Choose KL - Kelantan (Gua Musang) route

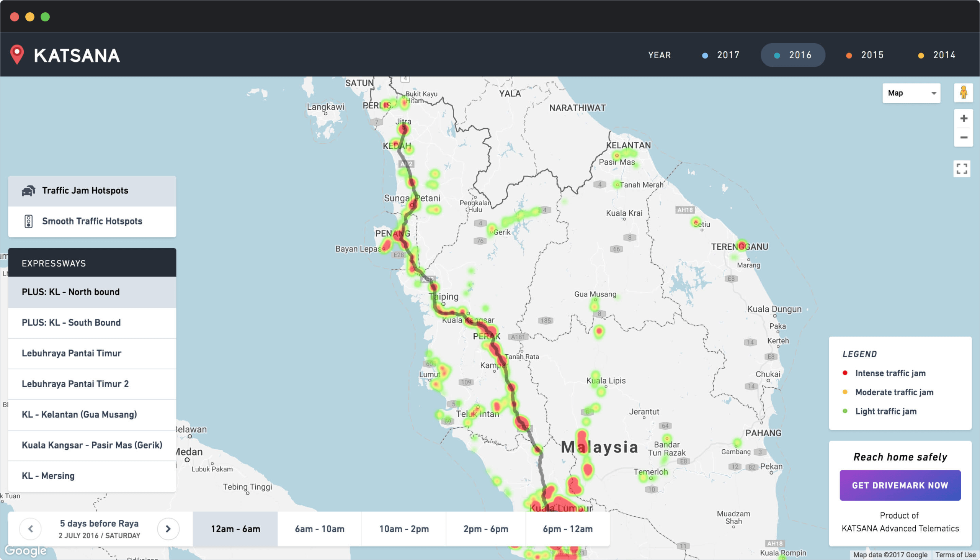[92, 415]
